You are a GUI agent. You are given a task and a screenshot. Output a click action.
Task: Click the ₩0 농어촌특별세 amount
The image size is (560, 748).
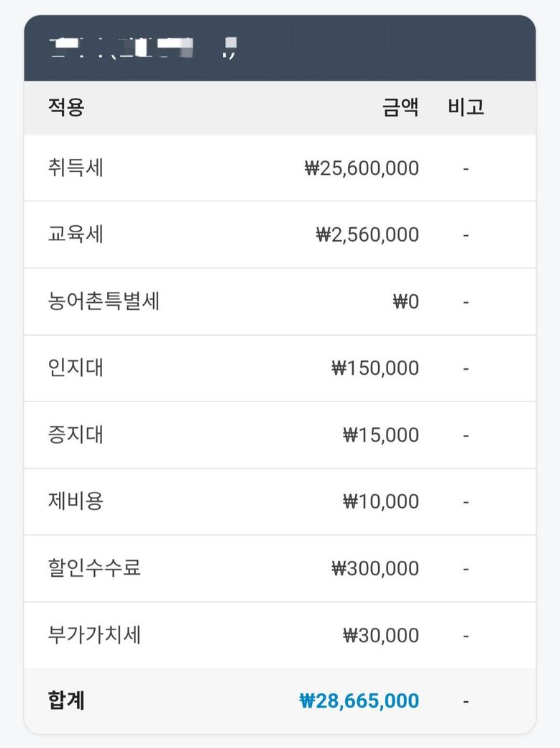click(405, 302)
